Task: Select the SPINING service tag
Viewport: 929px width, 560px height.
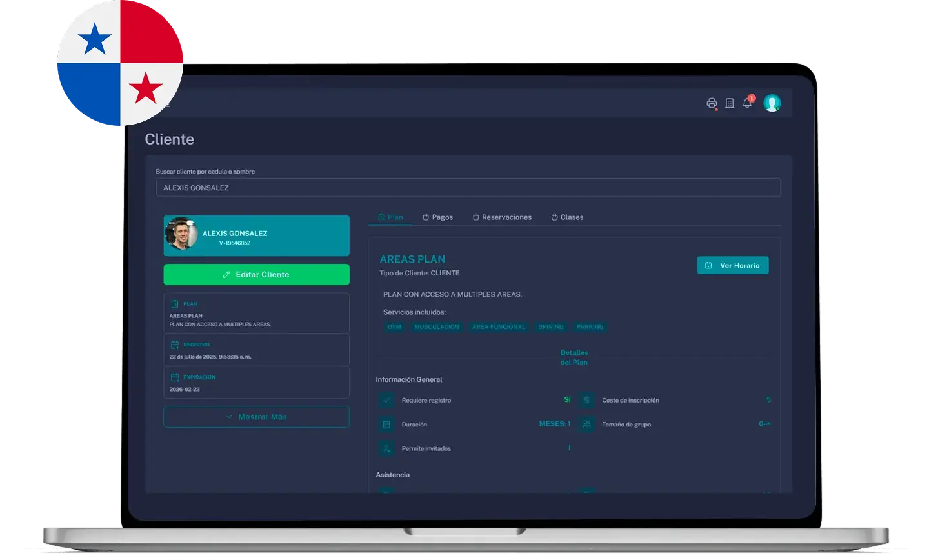Action: point(551,327)
